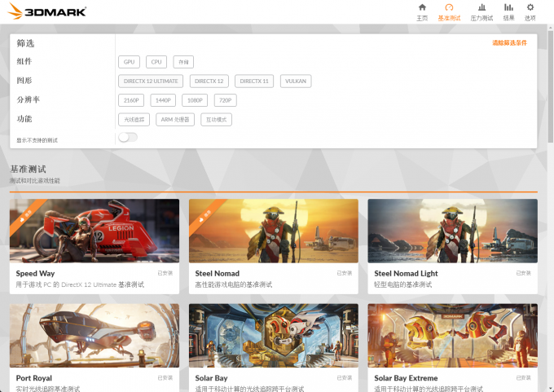Click the Port Royal title text

(34, 378)
